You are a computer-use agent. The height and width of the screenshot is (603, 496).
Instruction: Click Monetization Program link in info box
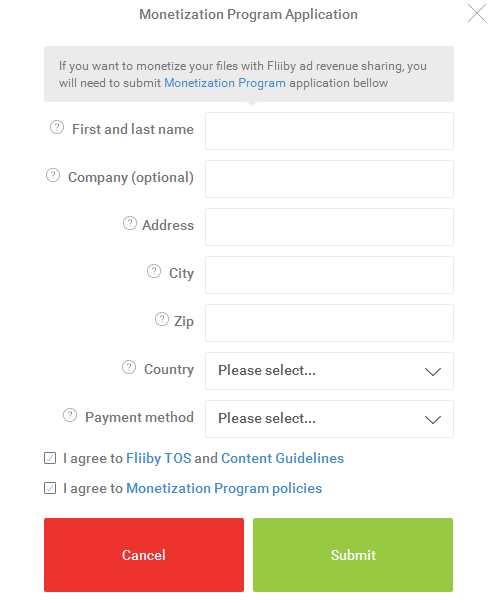tap(225, 83)
